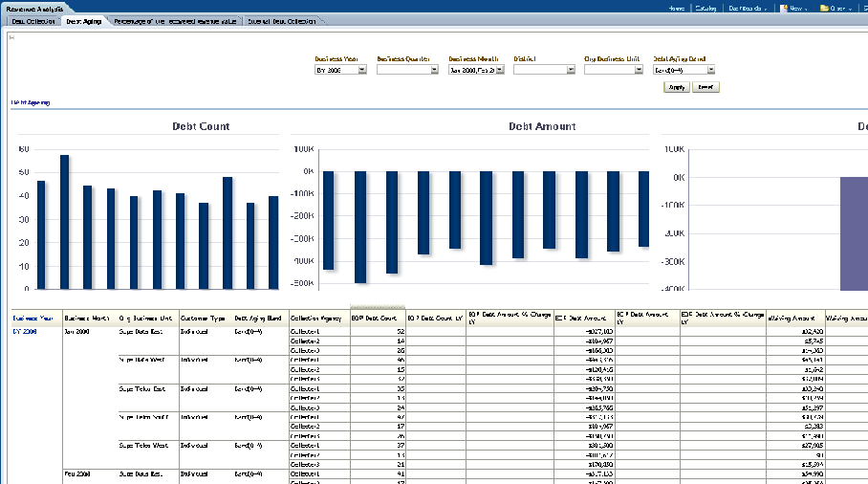The height and width of the screenshot is (484, 868).
Task: Open the New menu icon in header
Action: point(783,9)
